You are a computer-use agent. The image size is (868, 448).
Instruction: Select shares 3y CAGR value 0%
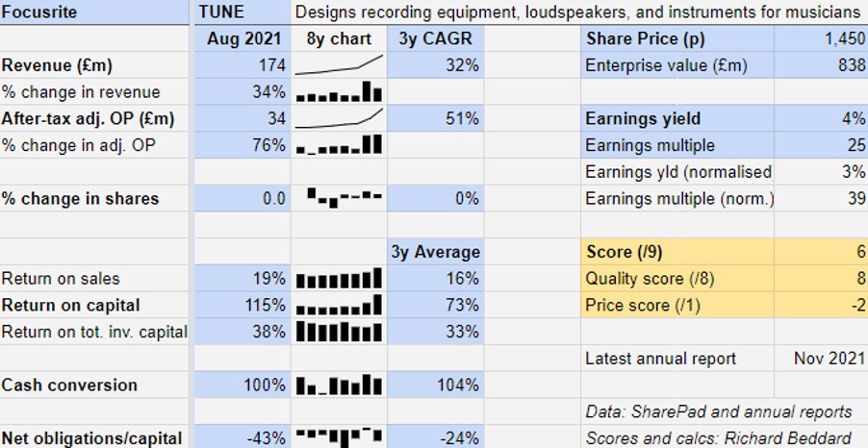click(x=435, y=199)
